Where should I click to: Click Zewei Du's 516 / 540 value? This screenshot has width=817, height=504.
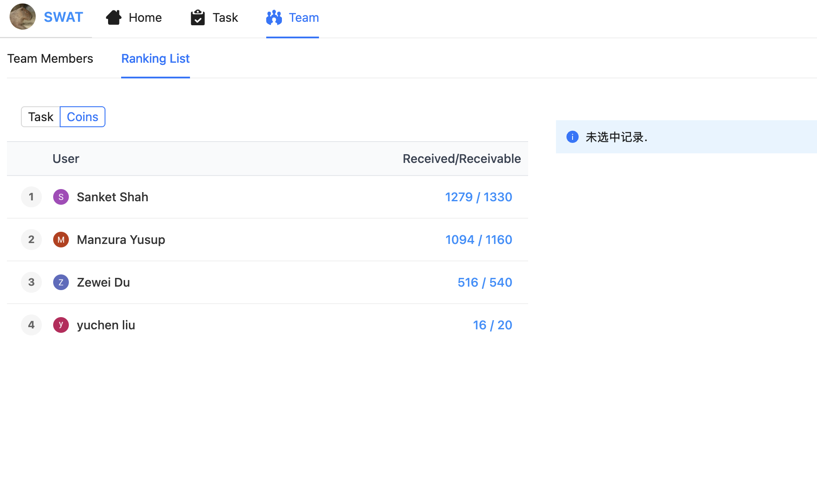485,282
